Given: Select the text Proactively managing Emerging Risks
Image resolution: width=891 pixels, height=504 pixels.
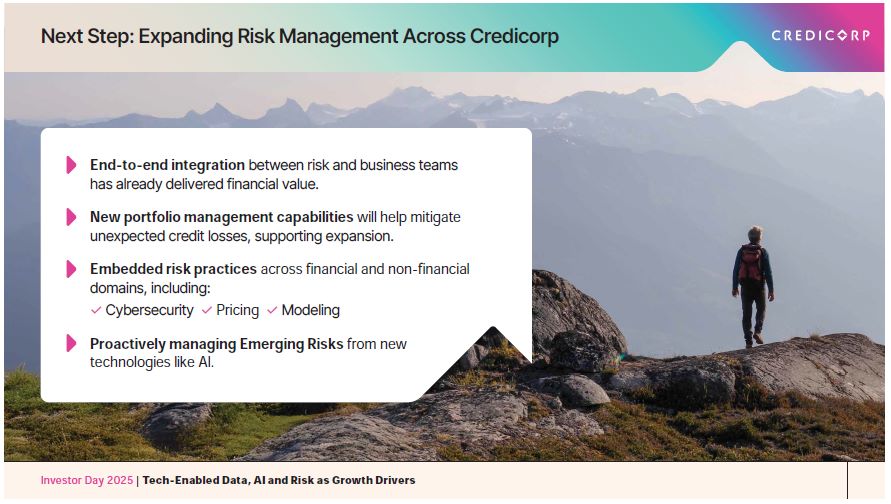Looking at the screenshot, I should 216,344.
